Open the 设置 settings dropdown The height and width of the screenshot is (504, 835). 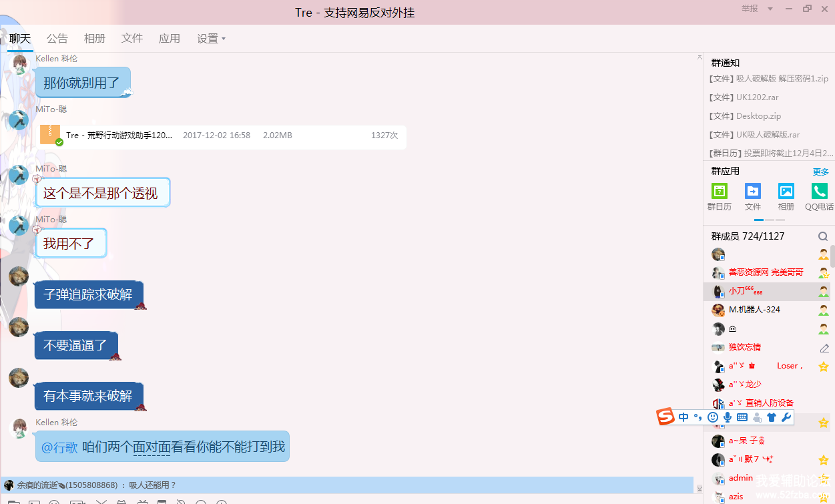211,39
